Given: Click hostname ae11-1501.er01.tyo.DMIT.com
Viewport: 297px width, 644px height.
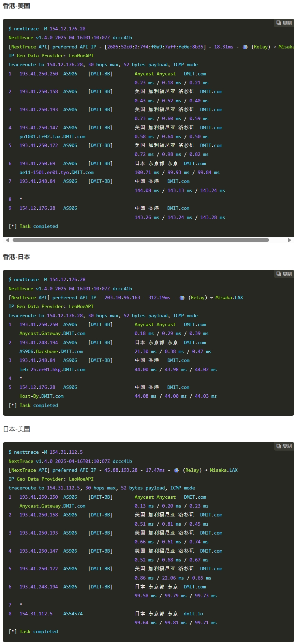Looking at the screenshot, I should pos(57,172).
